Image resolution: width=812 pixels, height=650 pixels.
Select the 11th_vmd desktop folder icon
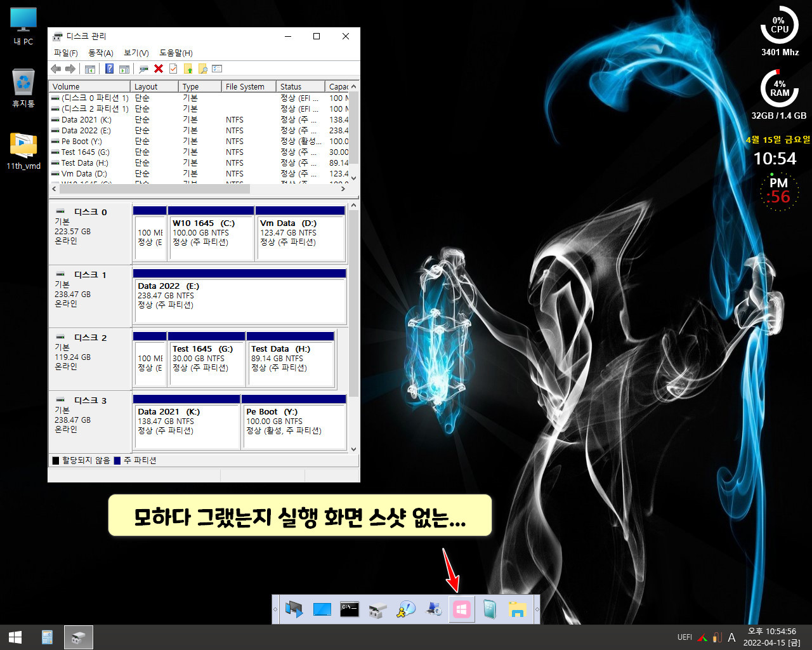point(23,151)
